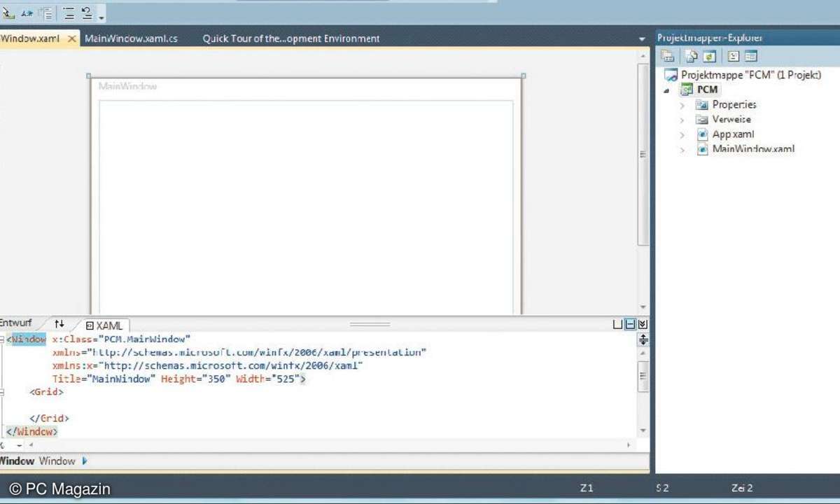Click the PCM project icon
The image size is (840, 504).
[x=686, y=90]
